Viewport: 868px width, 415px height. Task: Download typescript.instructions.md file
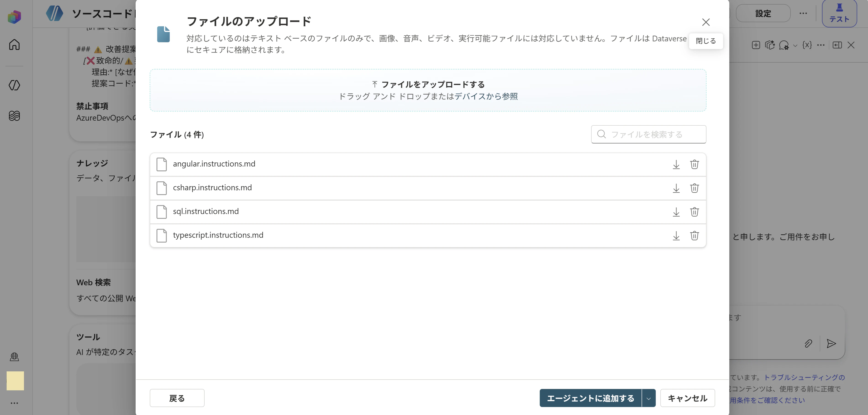[x=676, y=236]
